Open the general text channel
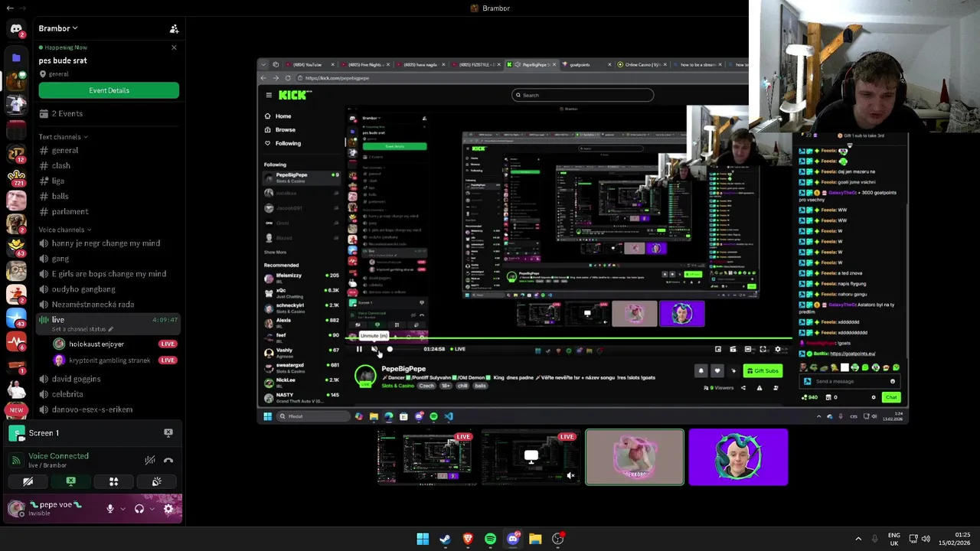Viewport: 980px width, 551px height. [109, 150]
